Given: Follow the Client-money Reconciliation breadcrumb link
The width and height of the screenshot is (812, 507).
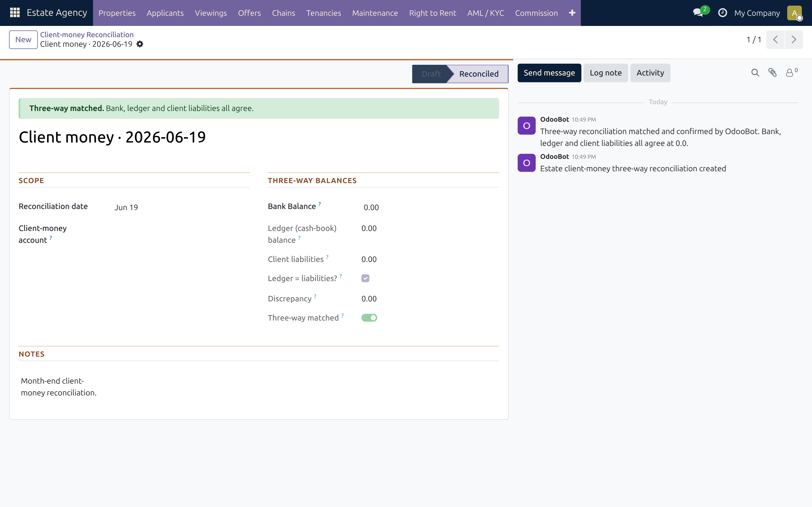Looking at the screenshot, I should pyautogui.click(x=87, y=35).
